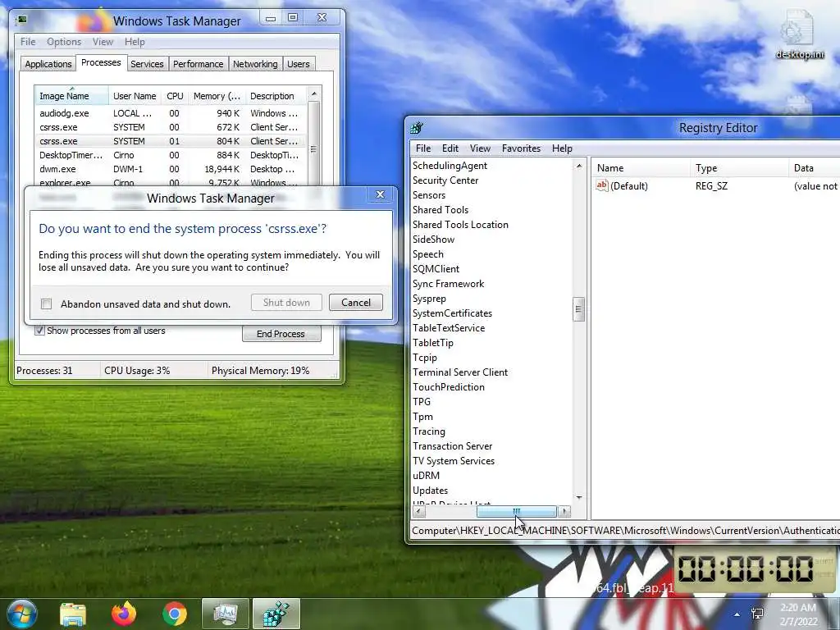Open Task Manager File menu
Viewport: 840px width, 630px height.
pyautogui.click(x=28, y=42)
